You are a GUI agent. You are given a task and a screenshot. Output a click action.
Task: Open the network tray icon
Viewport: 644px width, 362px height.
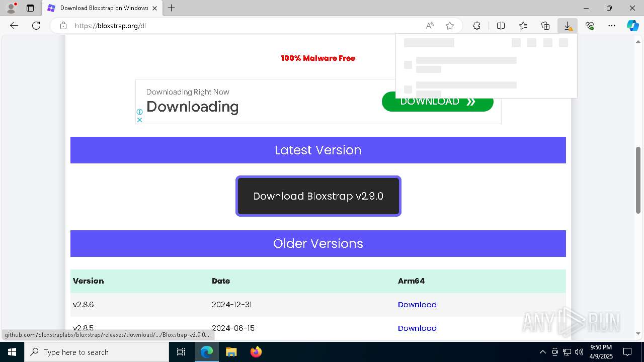(x=567, y=352)
